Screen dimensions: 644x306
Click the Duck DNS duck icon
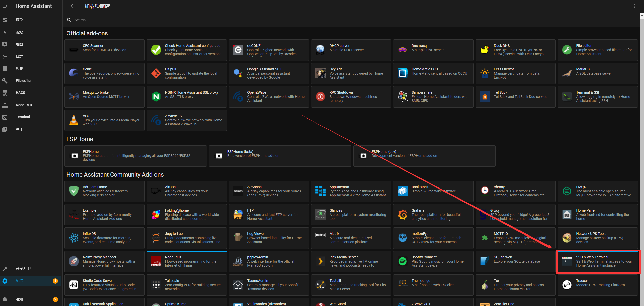coord(485,50)
